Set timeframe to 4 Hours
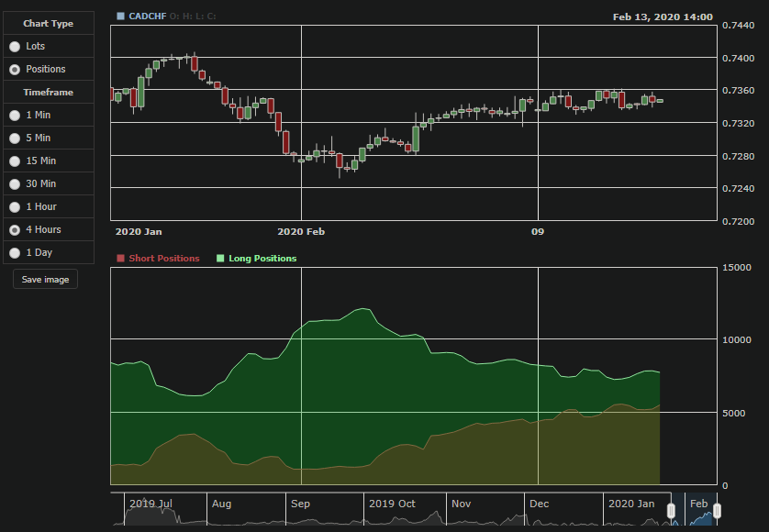Image resolution: width=769 pixels, height=532 pixels. 15,230
